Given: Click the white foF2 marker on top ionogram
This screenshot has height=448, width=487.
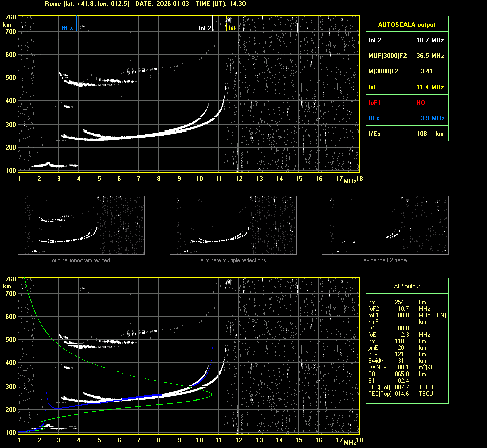Looking at the screenshot, I should point(213,24).
